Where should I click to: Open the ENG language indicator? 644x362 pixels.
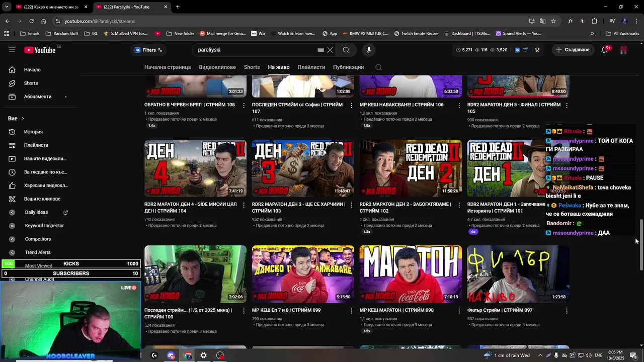pyautogui.click(x=599, y=355)
